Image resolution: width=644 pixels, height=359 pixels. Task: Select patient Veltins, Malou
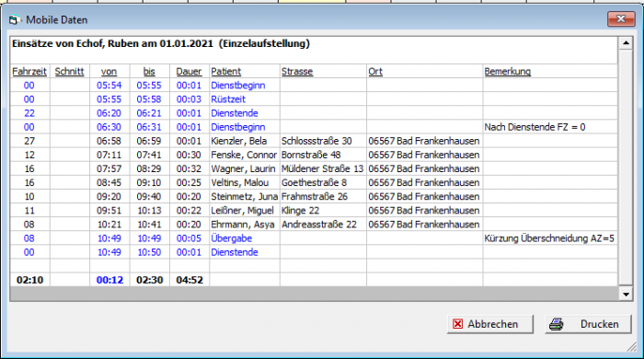coord(240,183)
